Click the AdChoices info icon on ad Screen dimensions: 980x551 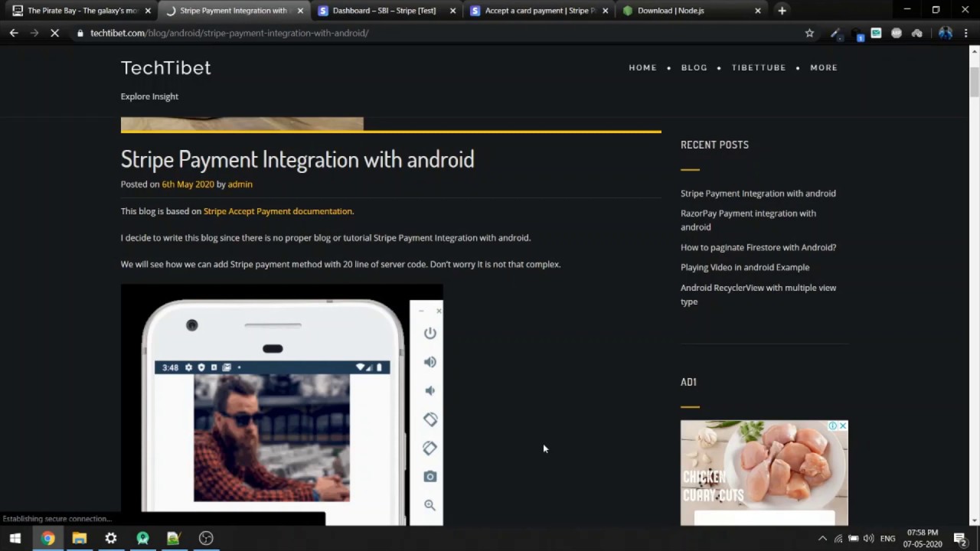coord(833,425)
